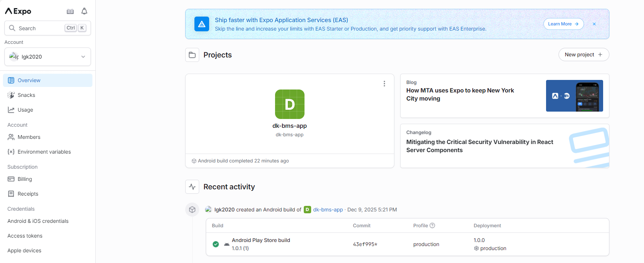Open the dk-bms-app link in recent activity
This screenshot has width=644, height=263.
point(328,210)
